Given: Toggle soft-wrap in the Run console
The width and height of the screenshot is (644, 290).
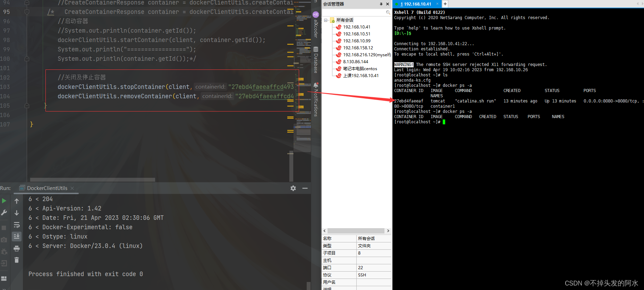Looking at the screenshot, I should [x=17, y=225].
